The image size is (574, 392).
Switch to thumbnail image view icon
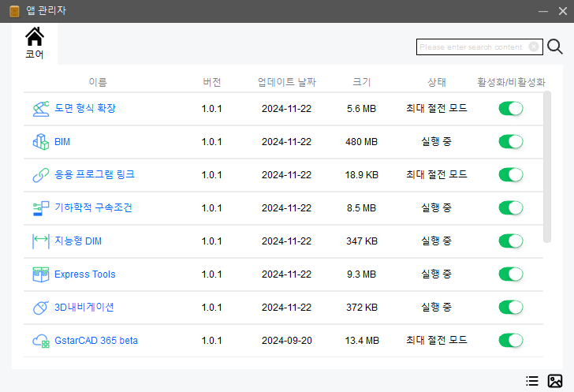click(x=555, y=381)
